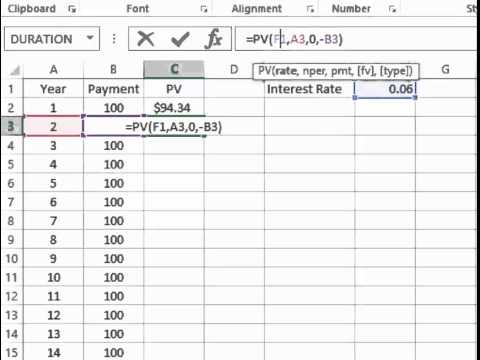Click the '$94.34' cell
The image size is (480, 360).
tap(174, 108)
